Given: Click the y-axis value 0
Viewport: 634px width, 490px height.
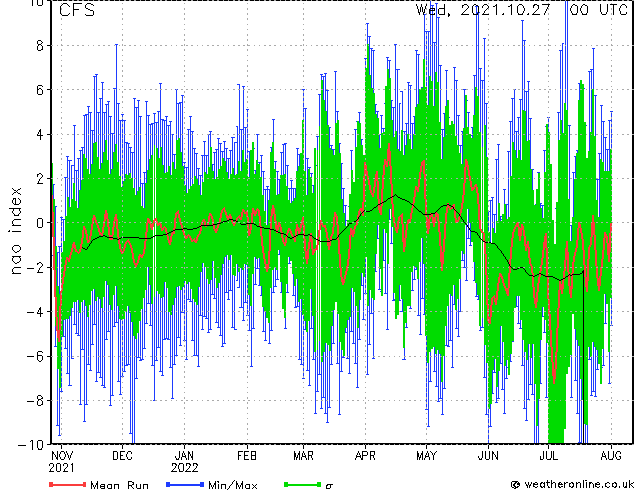Looking at the screenshot, I should [x=40, y=223].
